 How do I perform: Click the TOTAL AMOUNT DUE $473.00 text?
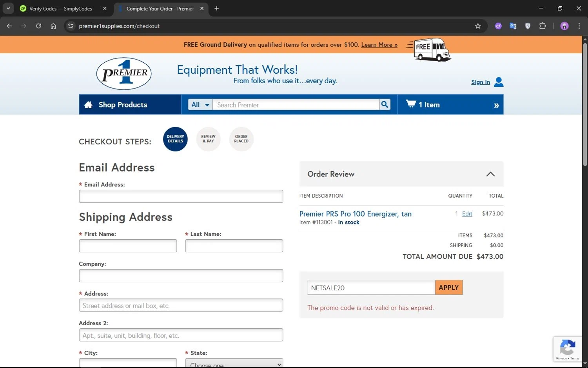453,257
